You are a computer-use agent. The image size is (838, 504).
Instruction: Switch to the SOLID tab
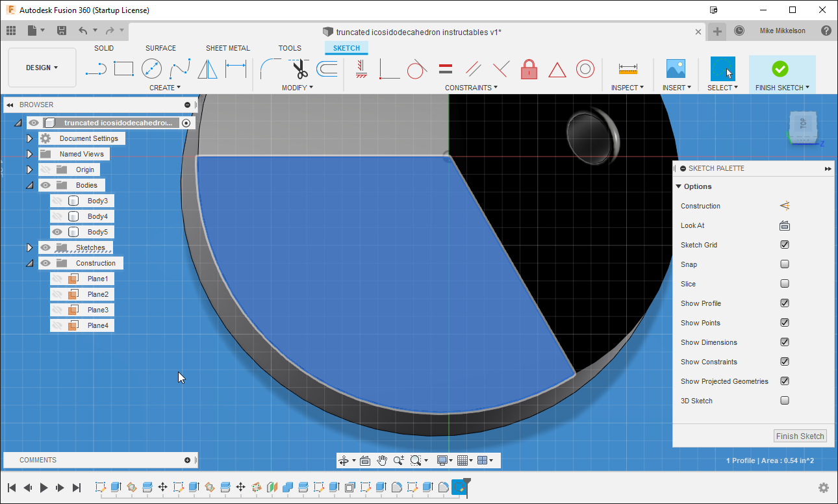(104, 47)
